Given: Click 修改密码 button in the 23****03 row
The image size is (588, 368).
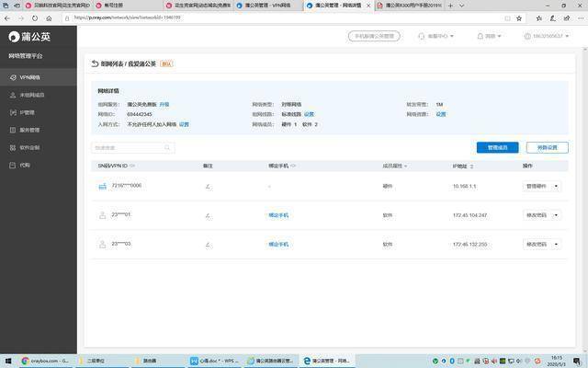Looking at the screenshot, I should pos(537,245).
